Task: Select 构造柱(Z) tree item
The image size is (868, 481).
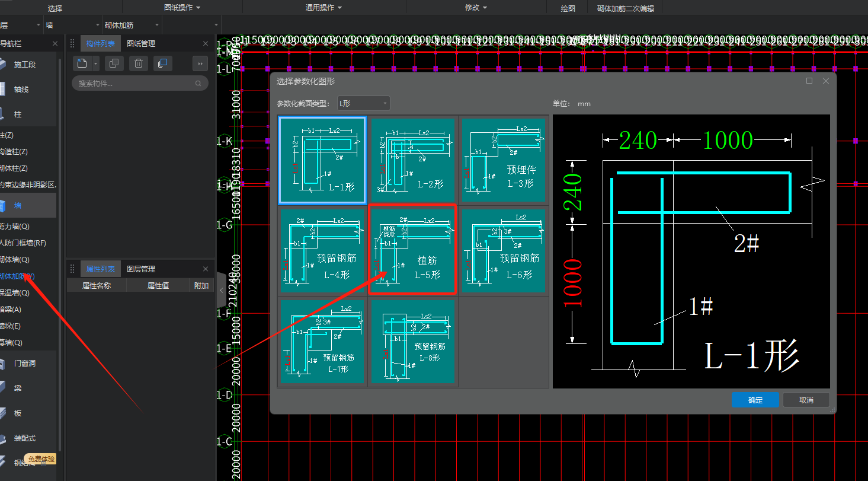Action: pos(14,152)
